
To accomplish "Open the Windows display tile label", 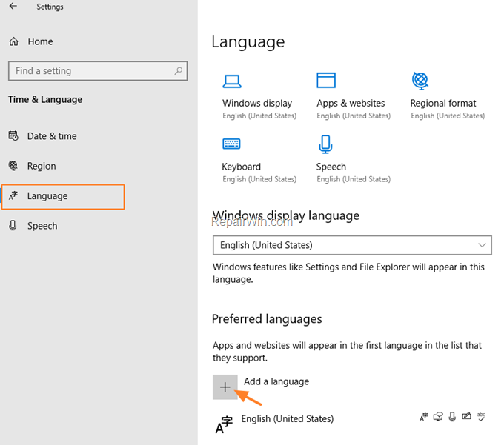I will coord(257,103).
